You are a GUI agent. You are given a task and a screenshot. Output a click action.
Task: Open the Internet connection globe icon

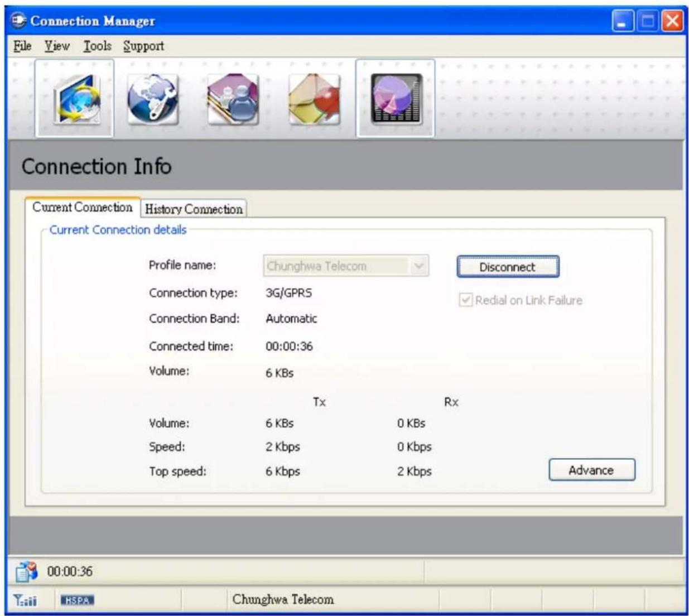point(75,98)
